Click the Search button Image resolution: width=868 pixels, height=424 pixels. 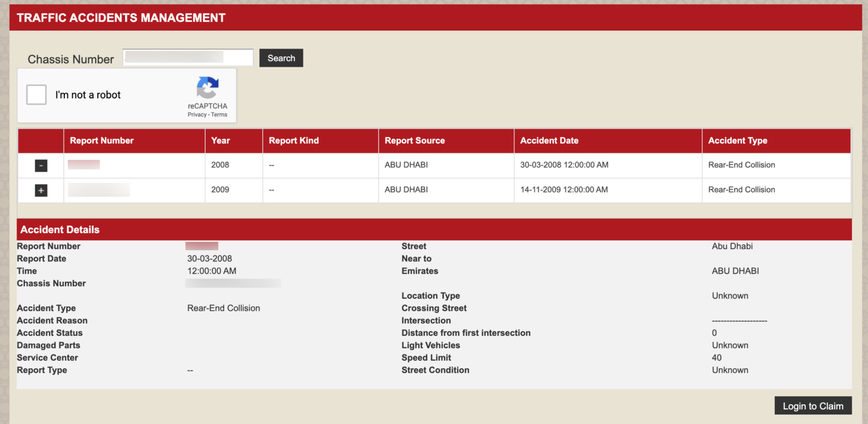(x=281, y=58)
